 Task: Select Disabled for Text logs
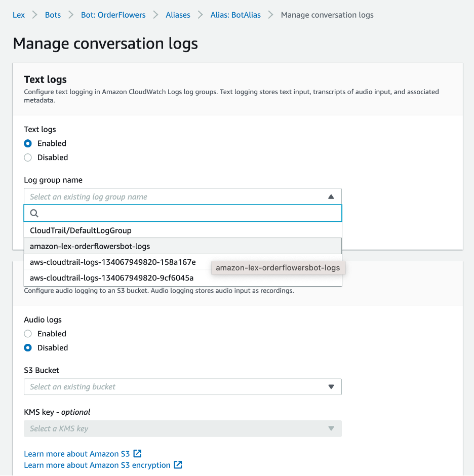pyautogui.click(x=28, y=157)
